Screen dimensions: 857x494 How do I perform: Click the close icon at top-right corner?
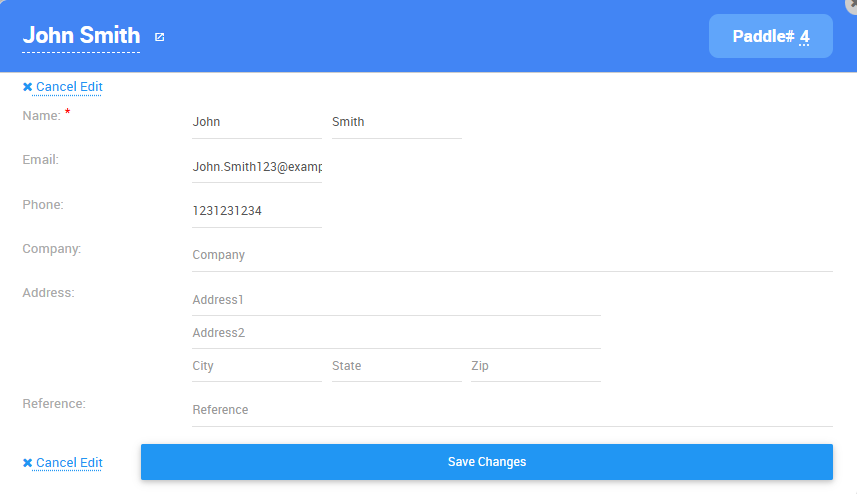(851, 3)
